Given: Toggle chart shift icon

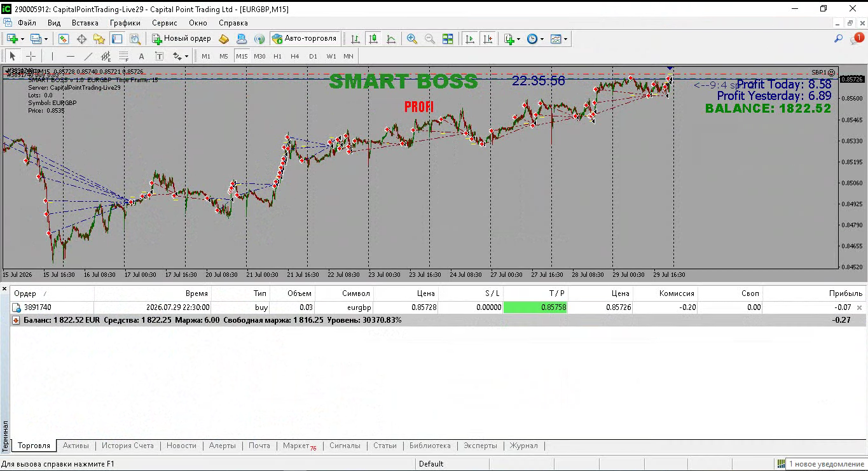Looking at the screenshot, I should pyautogui.click(x=488, y=39).
